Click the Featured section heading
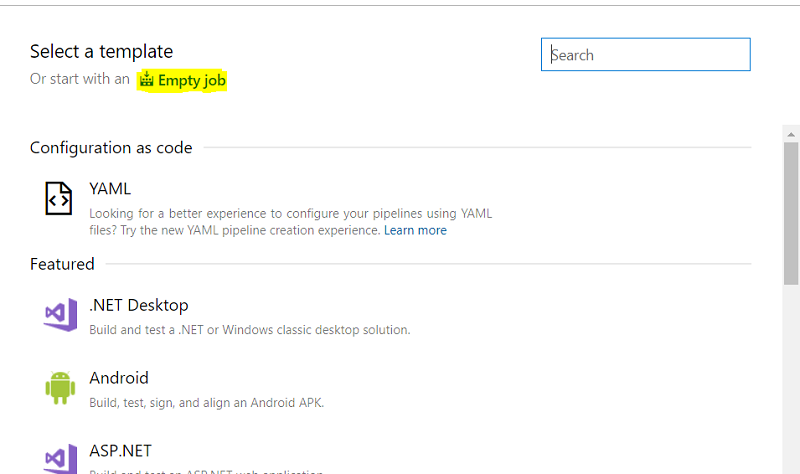The image size is (800, 474). click(62, 264)
